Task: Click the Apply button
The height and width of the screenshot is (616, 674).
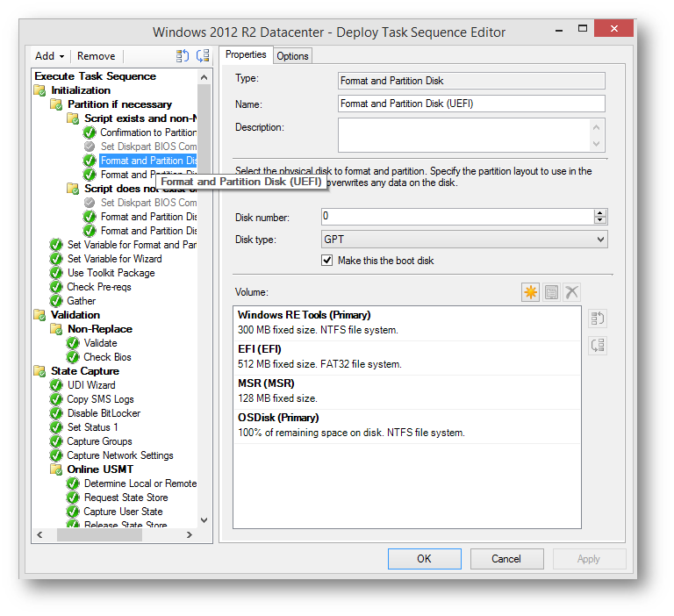Action: (x=589, y=559)
